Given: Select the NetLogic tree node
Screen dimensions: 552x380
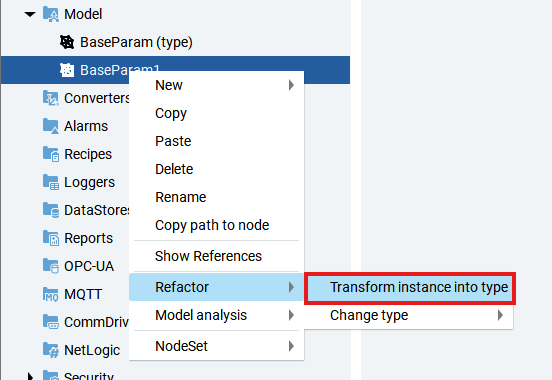Looking at the screenshot, I should point(92,350).
